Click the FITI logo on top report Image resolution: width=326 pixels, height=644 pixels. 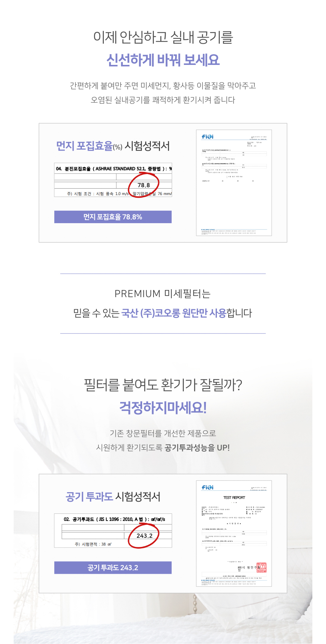(x=207, y=137)
